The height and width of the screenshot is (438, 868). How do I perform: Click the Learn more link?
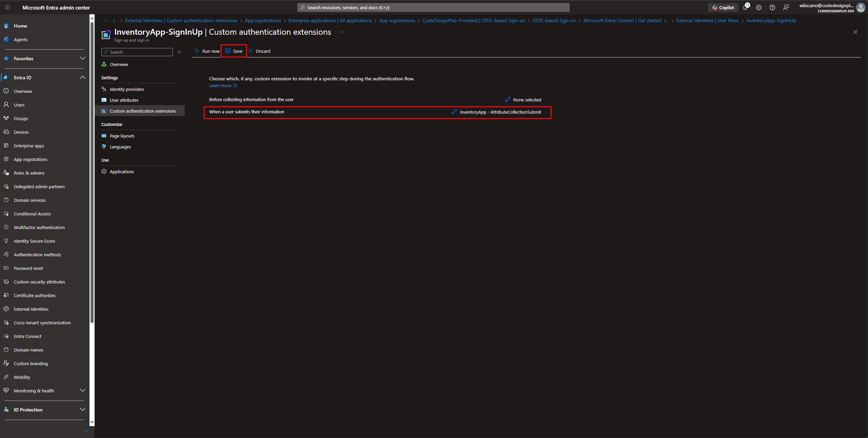223,86
